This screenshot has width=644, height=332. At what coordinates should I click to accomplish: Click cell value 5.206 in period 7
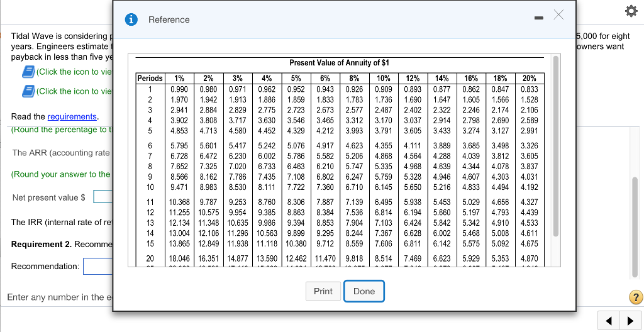click(354, 156)
